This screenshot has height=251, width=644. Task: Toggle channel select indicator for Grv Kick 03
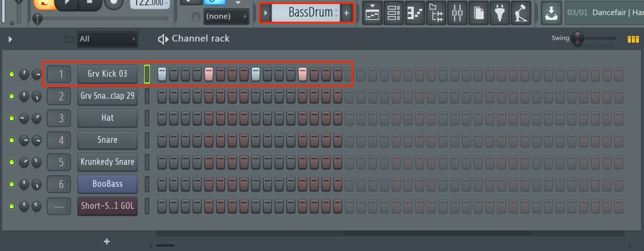point(148,74)
